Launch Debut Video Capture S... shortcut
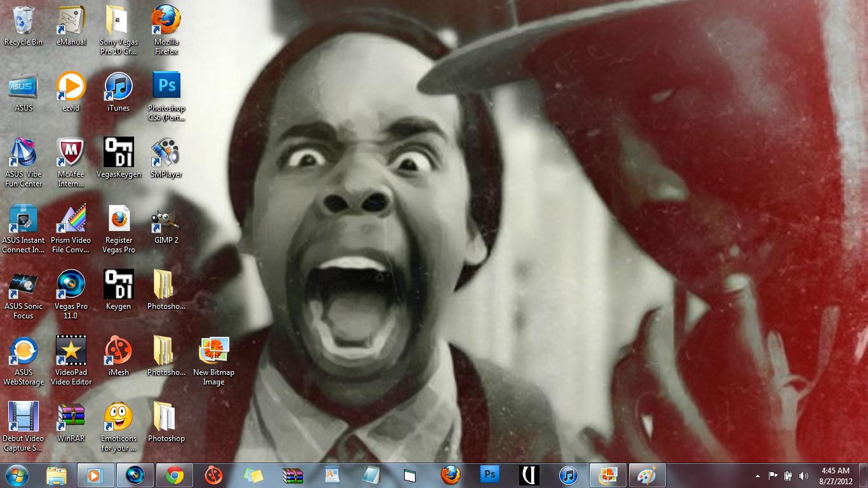 pyautogui.click(x=24, y=427)
